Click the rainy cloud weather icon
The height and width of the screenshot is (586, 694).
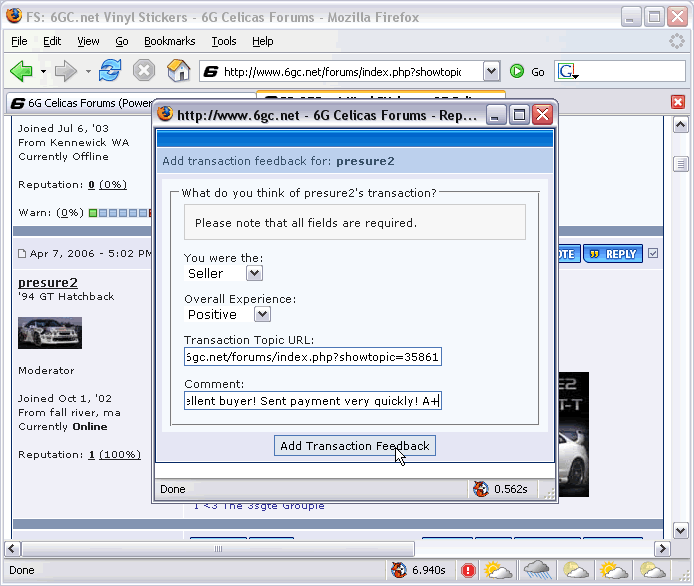(537, 570)
